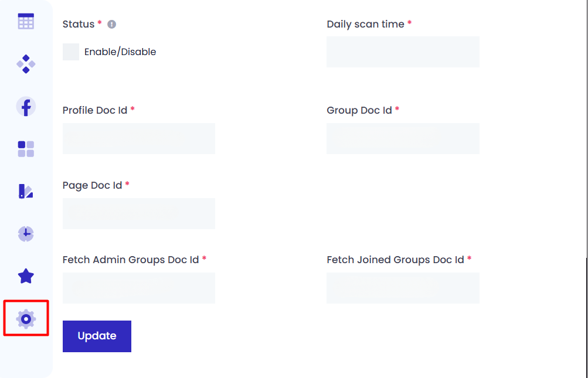
Task: Open the Facebook section in sidebar
Action: pyautogui.click(x=26, y=106)
